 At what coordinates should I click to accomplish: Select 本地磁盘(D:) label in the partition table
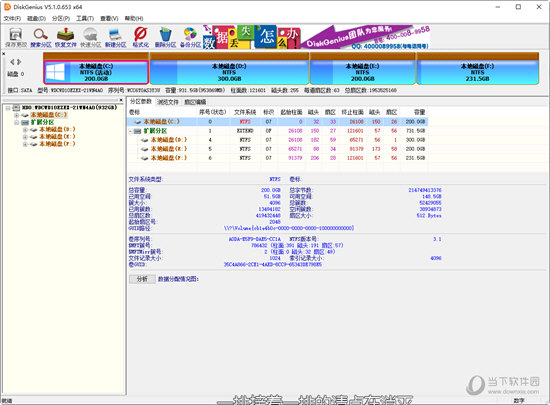(169, 140)
